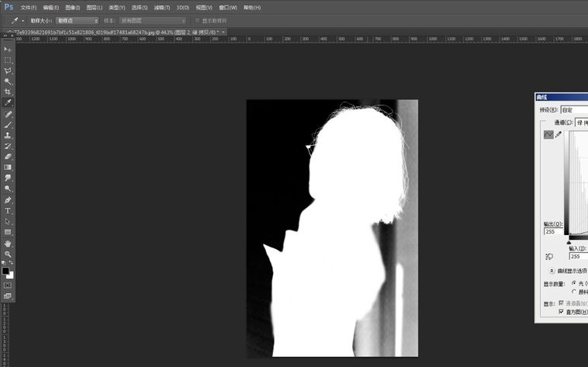Open the 预设 dropdown in Curves dialog
This screenshot has width=588, height=367.
click(x=574, y=109)
